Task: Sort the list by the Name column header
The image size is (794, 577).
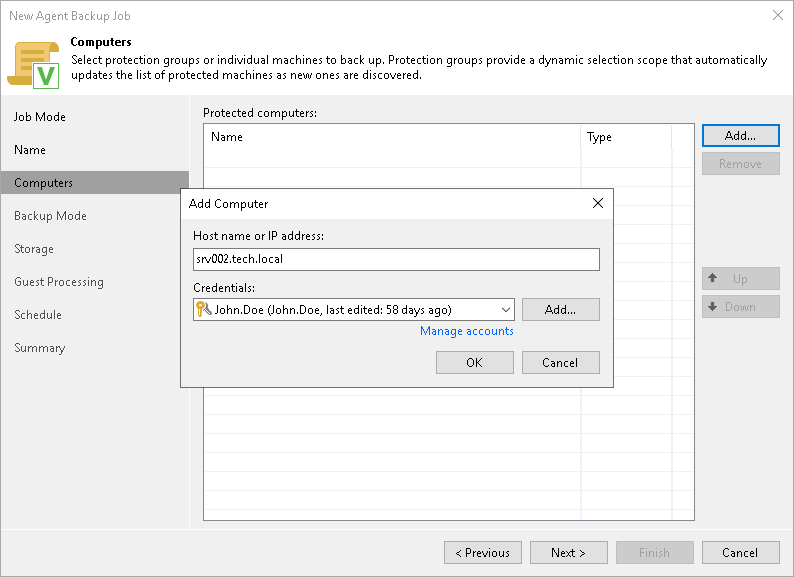Action: click(390, 137)
